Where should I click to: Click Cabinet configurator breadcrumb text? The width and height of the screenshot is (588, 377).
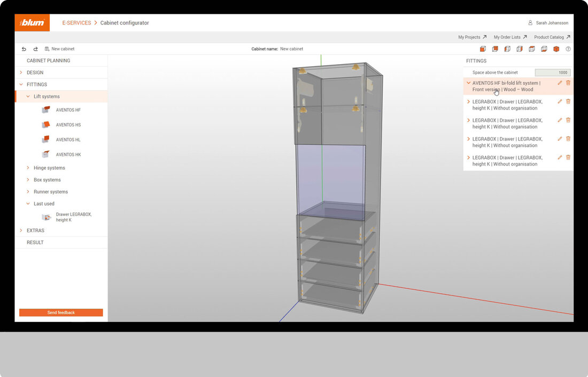[x=125, y=23]
